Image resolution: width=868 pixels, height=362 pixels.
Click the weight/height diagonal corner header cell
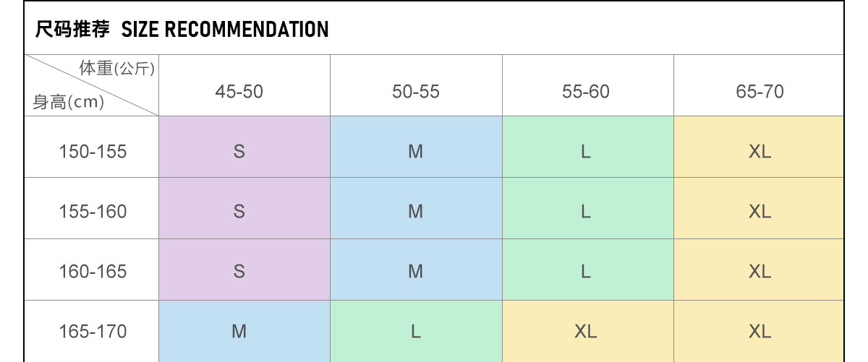[93, 86]
